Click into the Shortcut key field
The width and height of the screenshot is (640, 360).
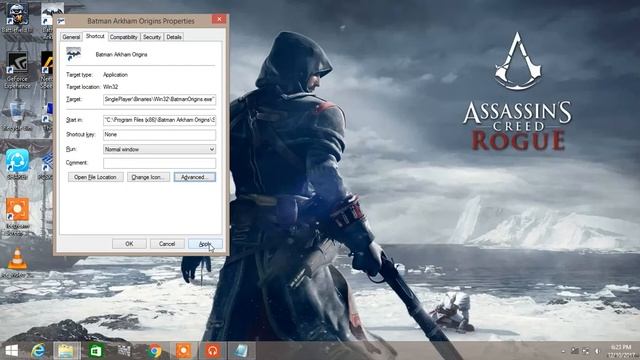pos(159,135)
